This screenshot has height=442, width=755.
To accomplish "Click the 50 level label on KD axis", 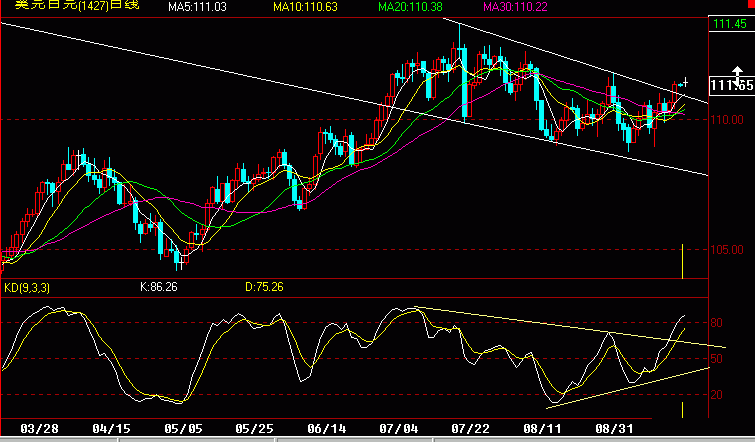I will pyautogui.click(x=716, y=359).
